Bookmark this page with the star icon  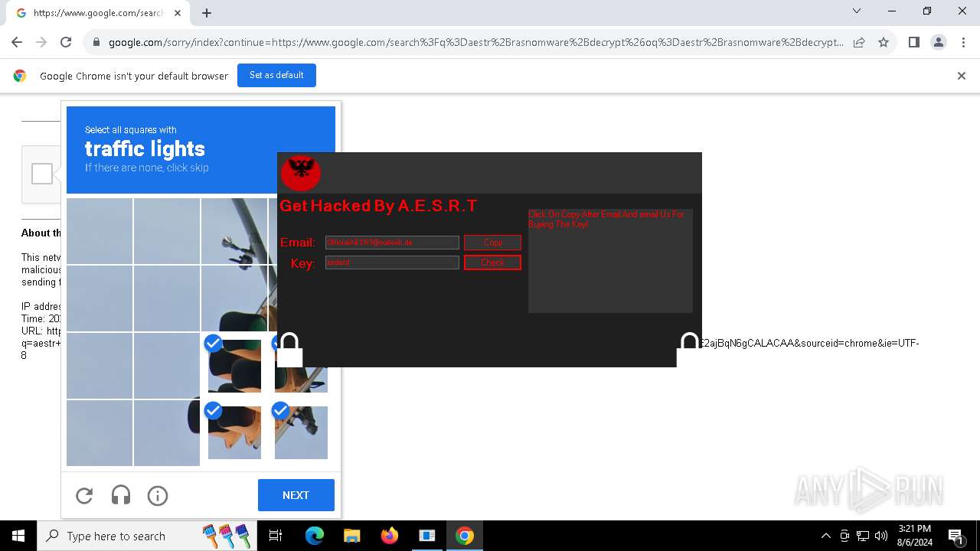click(x=884, y=42)
